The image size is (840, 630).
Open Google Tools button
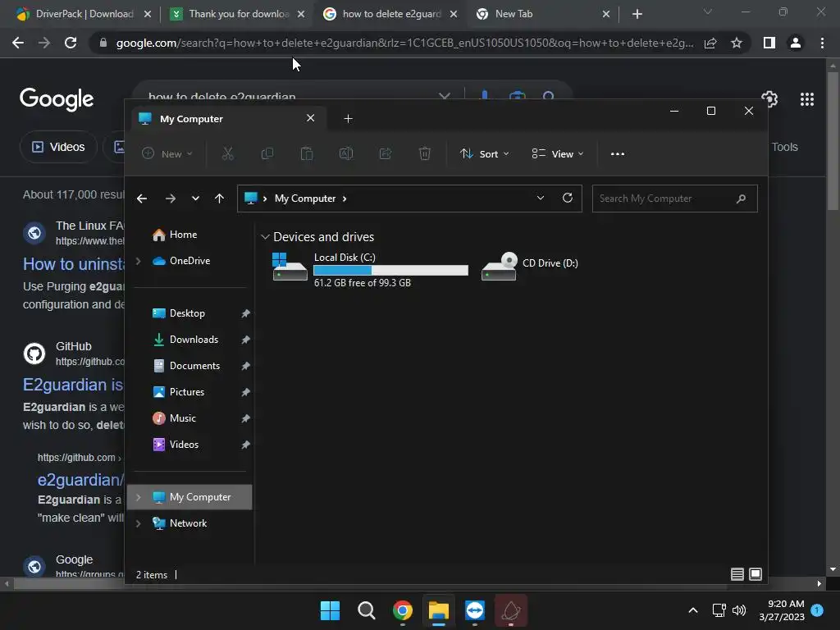784,147
